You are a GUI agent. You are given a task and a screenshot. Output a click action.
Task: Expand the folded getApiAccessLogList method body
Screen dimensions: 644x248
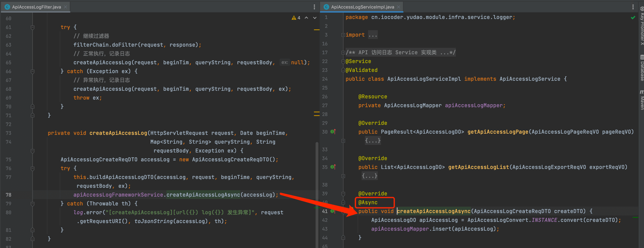[x=369, y=176]
